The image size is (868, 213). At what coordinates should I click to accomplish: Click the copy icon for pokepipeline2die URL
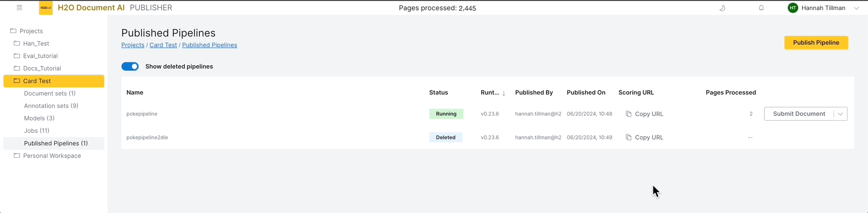(x=629, y=137)
